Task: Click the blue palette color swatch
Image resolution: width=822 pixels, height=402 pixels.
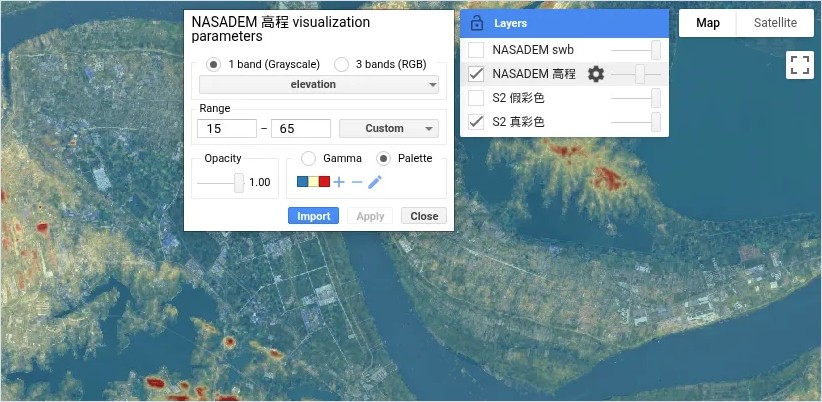Action: 302,182
